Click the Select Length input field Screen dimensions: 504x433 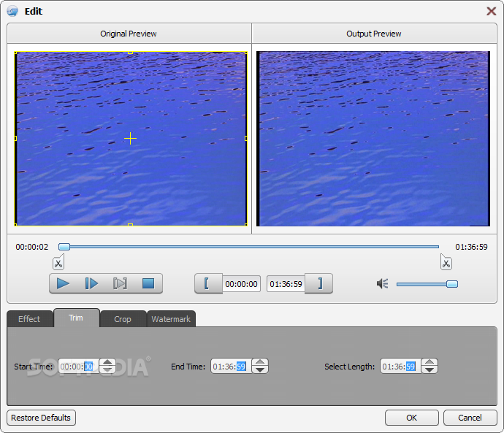pyautogui.click(x=401, y=366)
